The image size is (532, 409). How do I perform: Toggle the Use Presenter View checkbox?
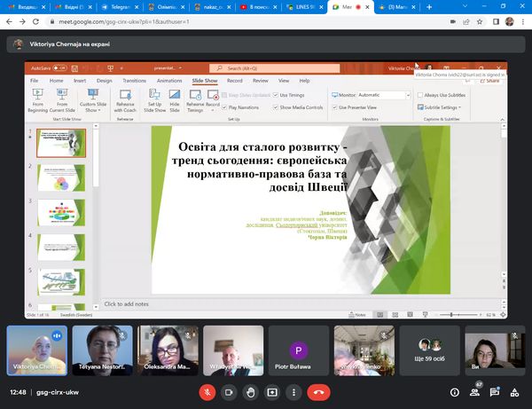(x=334, y=106)
